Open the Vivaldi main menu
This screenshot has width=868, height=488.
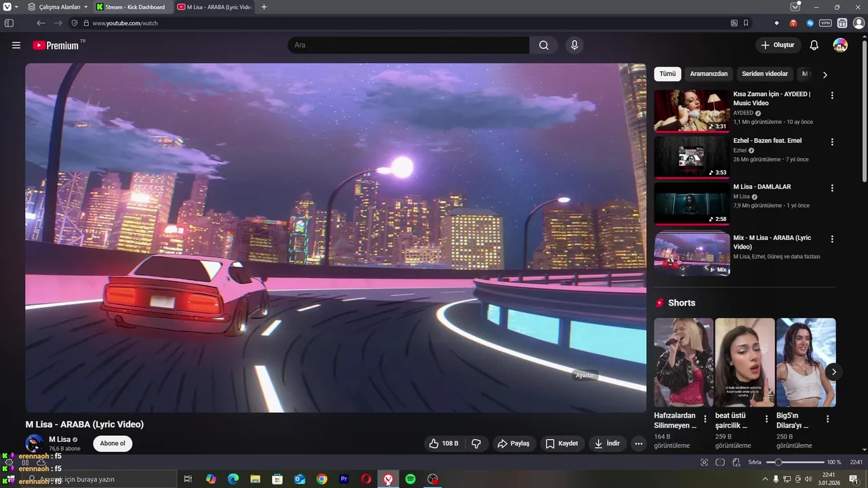click(7, 7)
